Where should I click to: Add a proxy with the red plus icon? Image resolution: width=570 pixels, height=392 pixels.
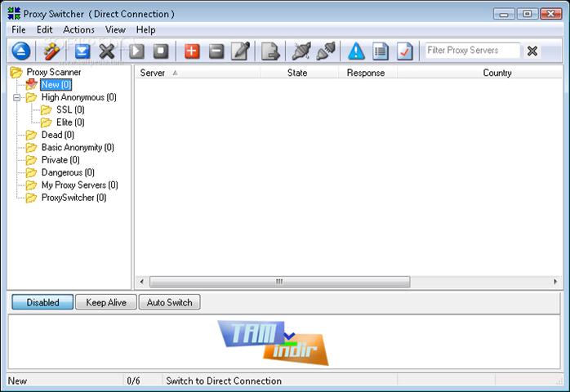coord(192,51)
